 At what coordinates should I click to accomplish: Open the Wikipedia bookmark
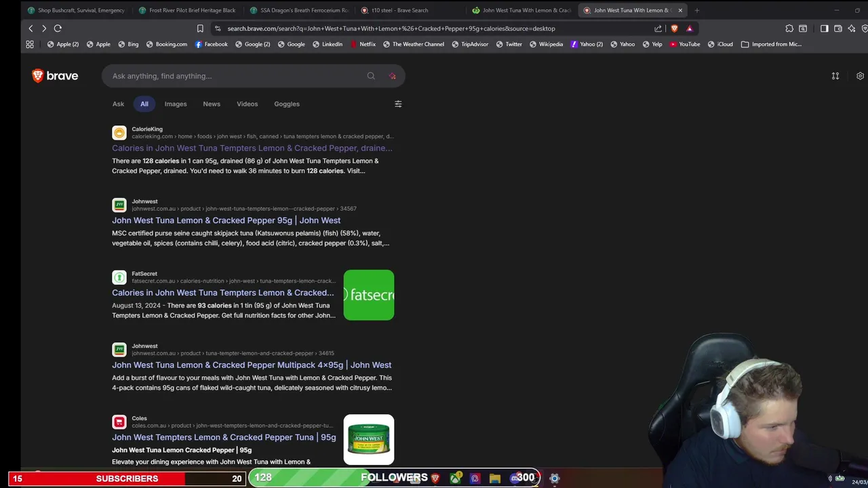point(545,44)
